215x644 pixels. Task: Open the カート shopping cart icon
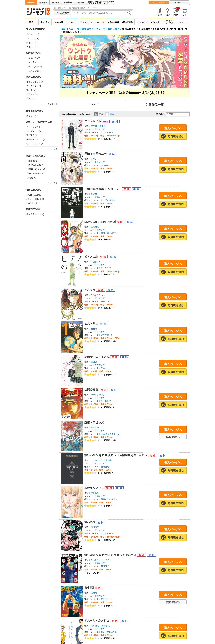(x=184, y=12)
